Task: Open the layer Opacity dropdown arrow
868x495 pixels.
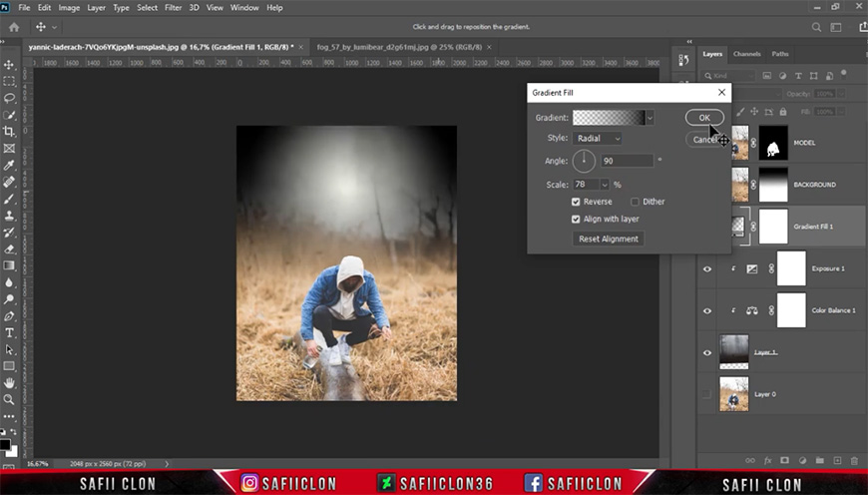Action: pos(841,94)
